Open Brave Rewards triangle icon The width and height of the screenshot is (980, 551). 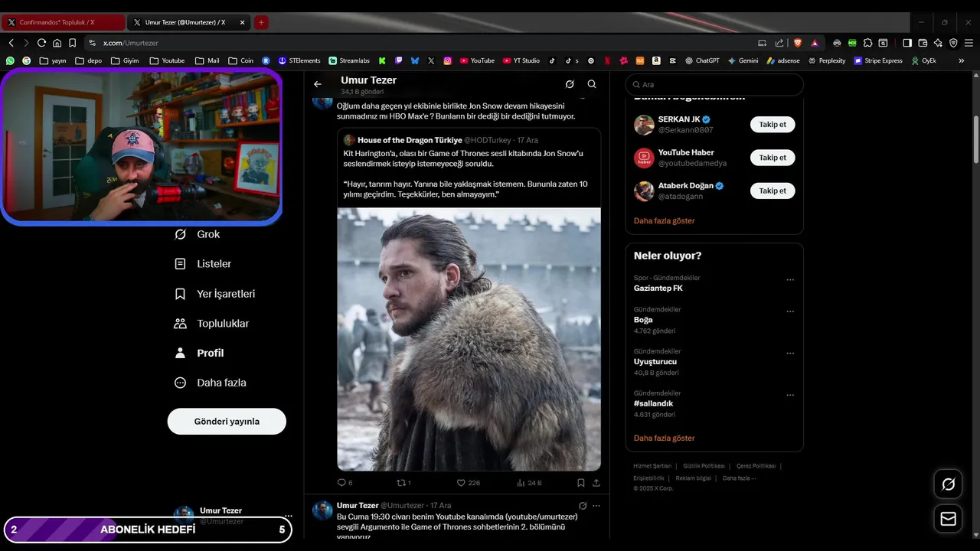click(815, 43)
